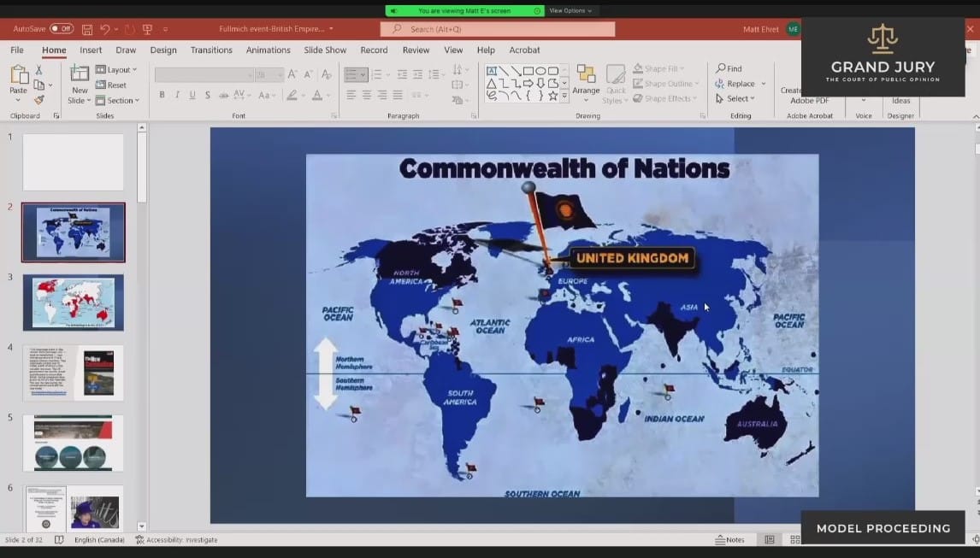The image size is (980, 558).
Task: Click the New Slide icon
Action: pos(79,77)
